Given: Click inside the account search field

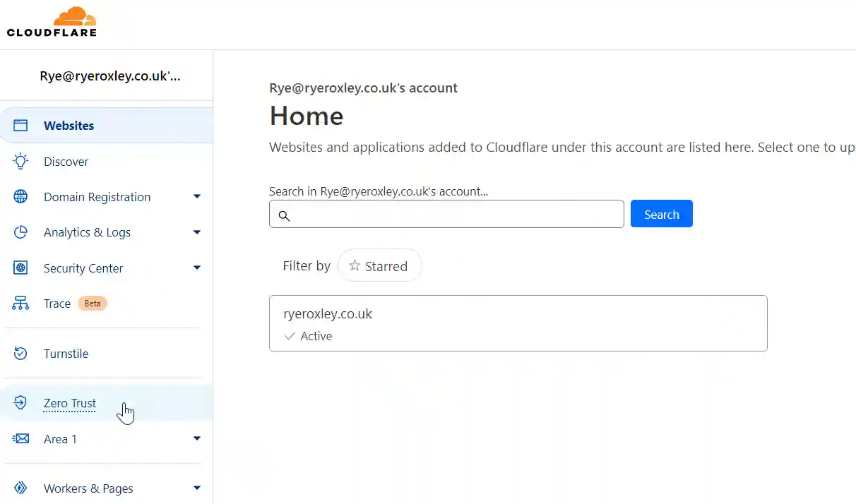Looking at the screenshot, I should pos(446,214).
